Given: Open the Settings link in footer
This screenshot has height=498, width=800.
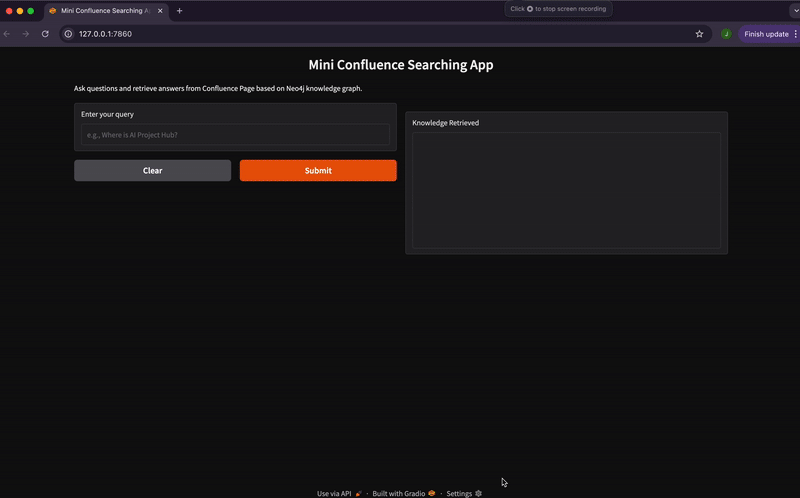Looking at the screenshot, I should (x=464, y=493).
